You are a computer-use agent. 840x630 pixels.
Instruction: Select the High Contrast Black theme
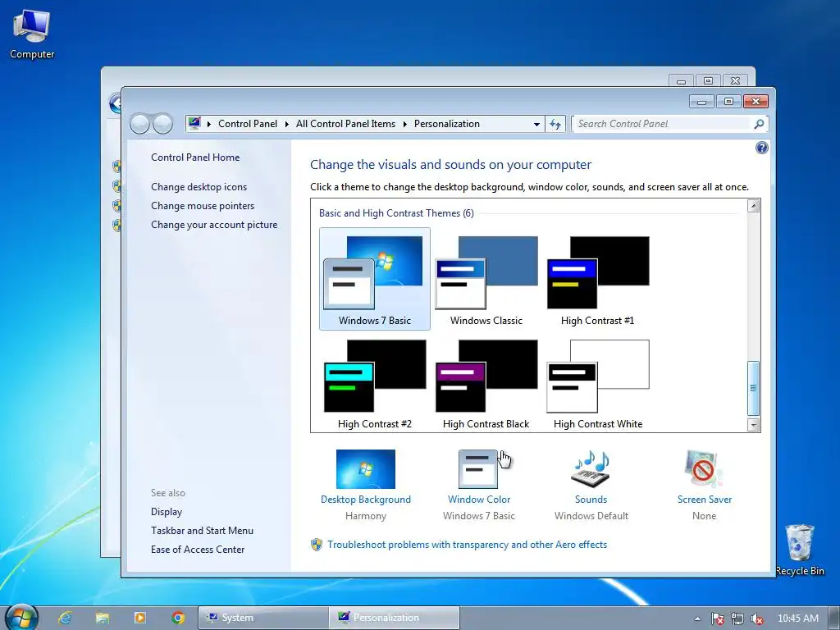(486, 384)
